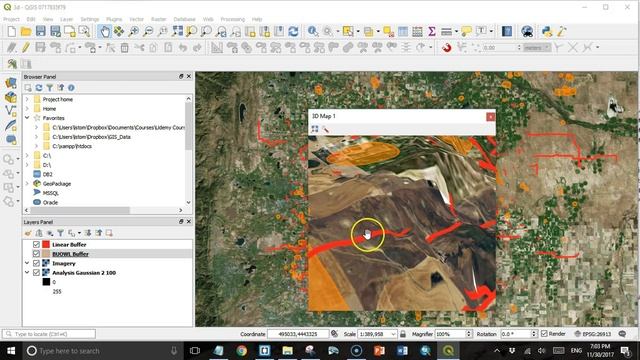Toggle visibility of BUOWL Buffer layer
This screenshot has height=360, width=640.
pyautogui.click(x=36, y=254)
